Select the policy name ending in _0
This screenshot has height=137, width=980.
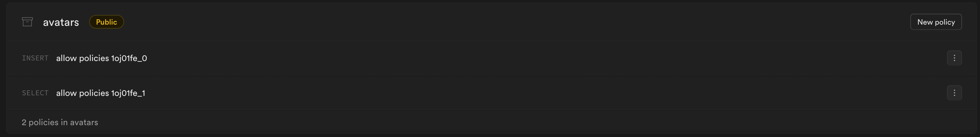click(x=102, y=58)
